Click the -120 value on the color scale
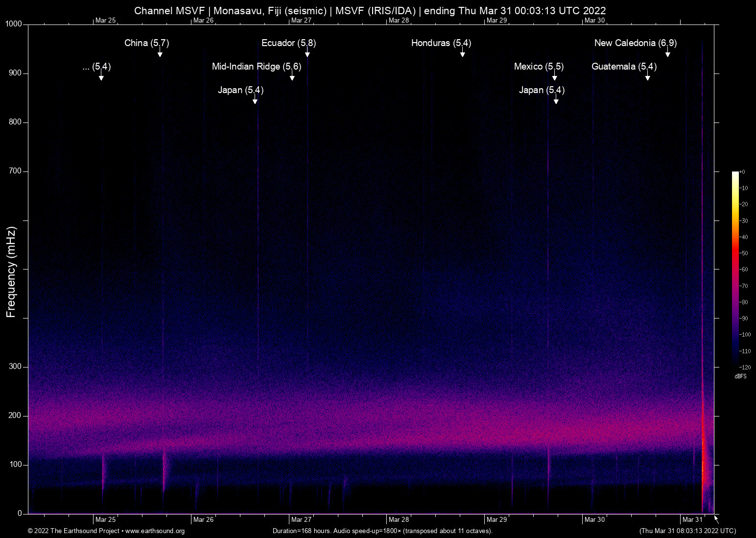 pos(745,367)
